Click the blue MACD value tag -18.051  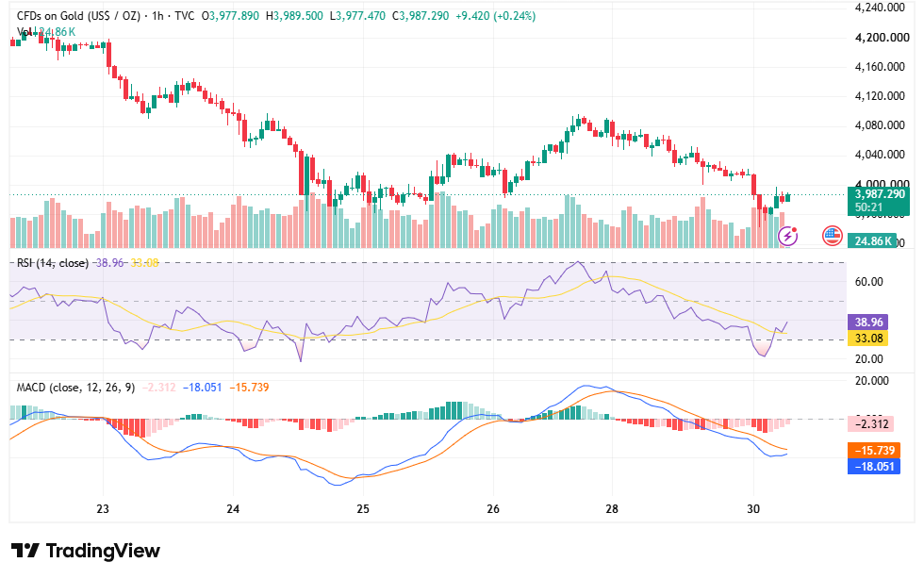pos(874,467)
